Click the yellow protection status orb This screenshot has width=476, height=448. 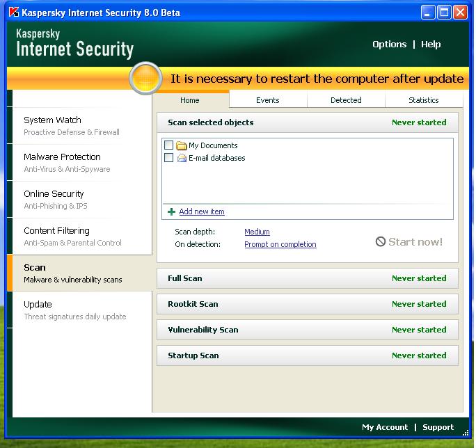145,78
